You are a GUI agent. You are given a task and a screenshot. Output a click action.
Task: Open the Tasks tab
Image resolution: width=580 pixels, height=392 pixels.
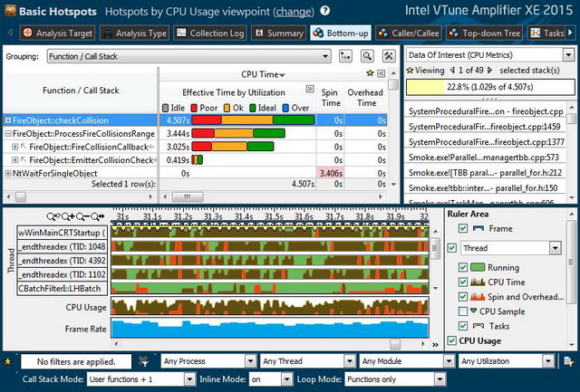coord(546,33)
